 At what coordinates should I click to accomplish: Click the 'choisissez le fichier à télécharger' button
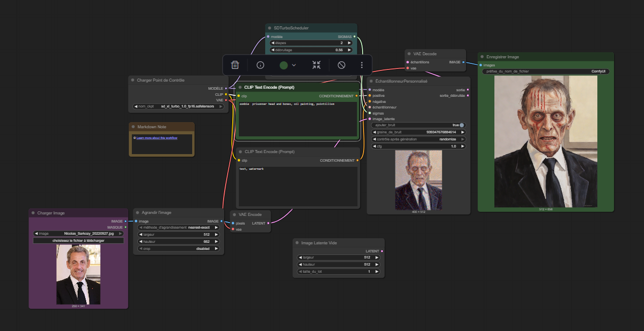78,241
